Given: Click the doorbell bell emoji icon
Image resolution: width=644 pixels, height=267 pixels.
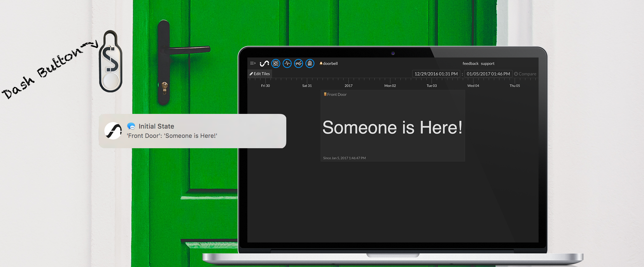Looking at the screenshot, I should (x=321, y=63).
